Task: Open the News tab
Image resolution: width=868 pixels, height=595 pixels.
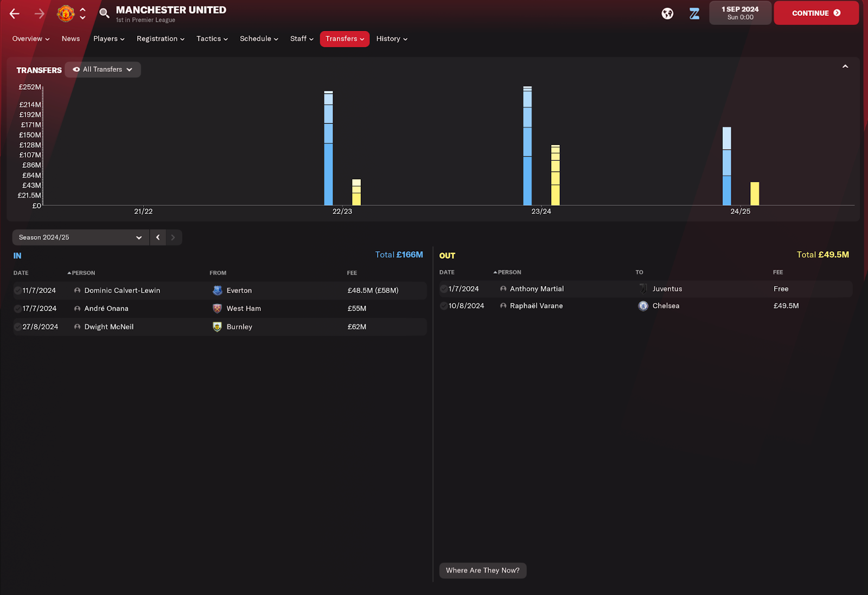Action: tap(71, 39)
